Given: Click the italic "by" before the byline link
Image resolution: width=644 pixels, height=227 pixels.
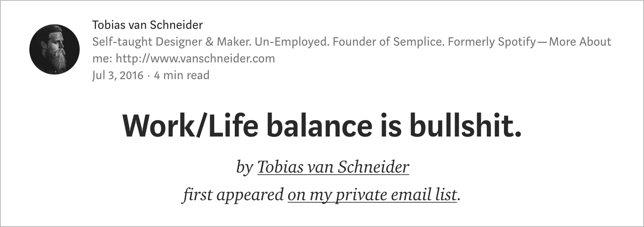Looking at the screenshot, I should (x=244, y=167).
